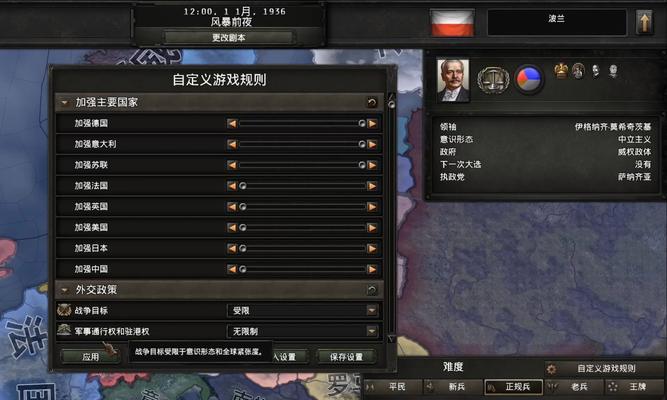Viewport: 667px width, 400px height.
Task: Click the 保存设置 button
Action: tap(347, 357)
